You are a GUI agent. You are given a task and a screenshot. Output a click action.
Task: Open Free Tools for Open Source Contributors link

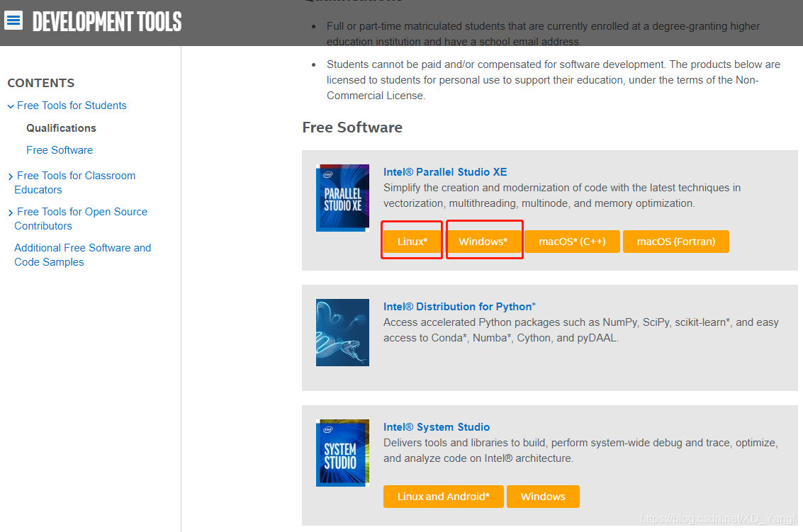(x=81, y=219)
